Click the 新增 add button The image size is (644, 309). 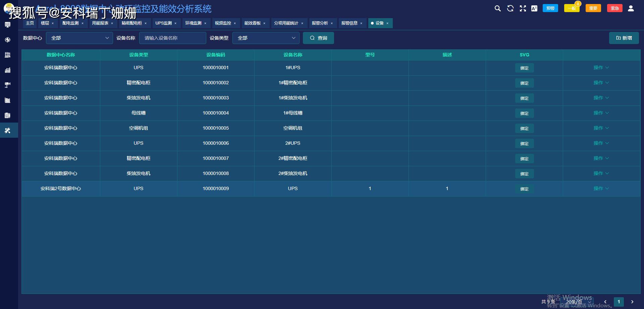coord(624,38)
